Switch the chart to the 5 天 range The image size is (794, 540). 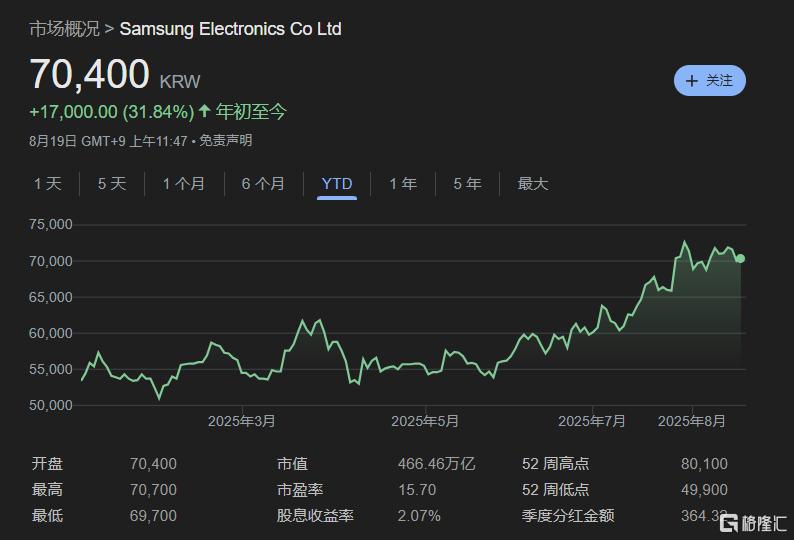pyautogui.click(x=112, y=183)
